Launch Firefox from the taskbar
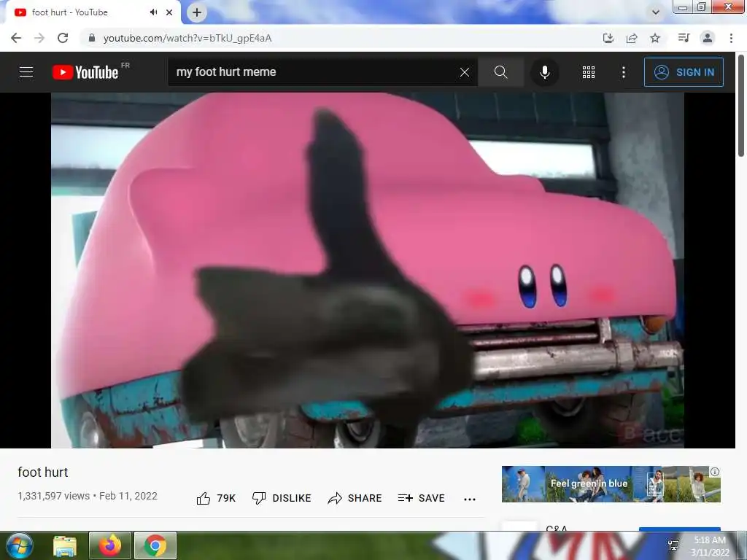This screenshot has height=560, width=747. (x=110, y=545)
